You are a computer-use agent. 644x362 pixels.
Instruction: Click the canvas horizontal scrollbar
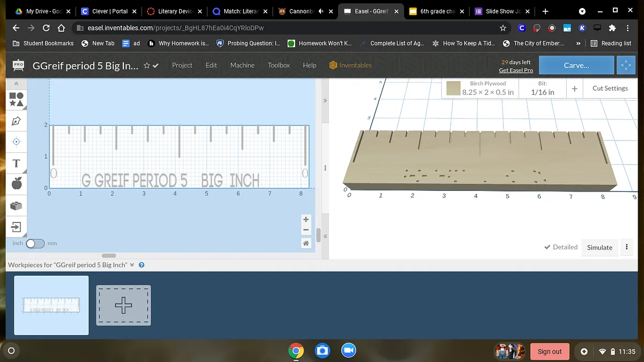tap(108, 255)
